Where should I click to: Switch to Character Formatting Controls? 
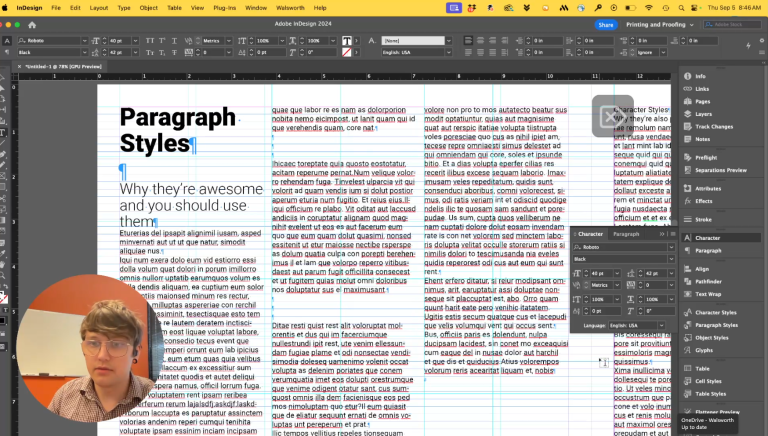tap(7, 41)
